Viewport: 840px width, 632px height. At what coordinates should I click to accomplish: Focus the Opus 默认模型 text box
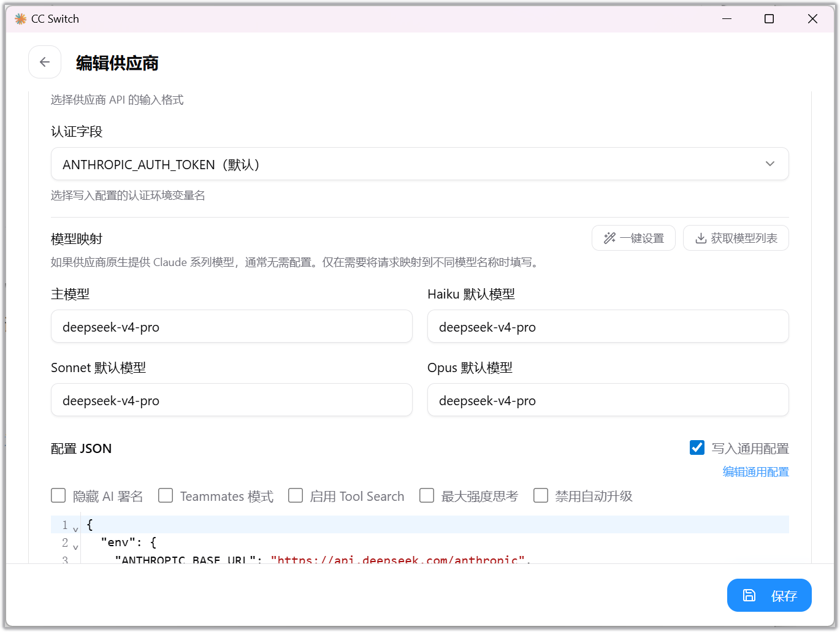click(x=608, y=400)
